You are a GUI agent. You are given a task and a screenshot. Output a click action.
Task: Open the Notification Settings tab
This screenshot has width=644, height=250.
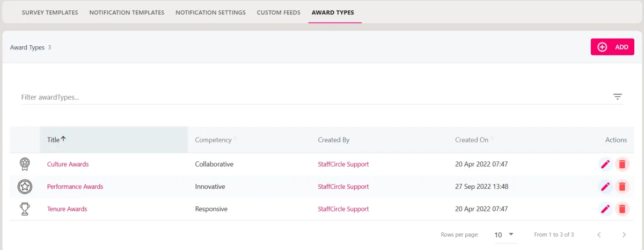pyautogui.click(x=210, y=12)
